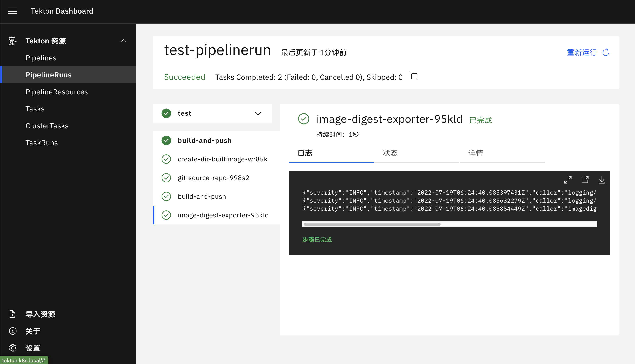Click the rerun circular arrow icon

pos(606,52)
